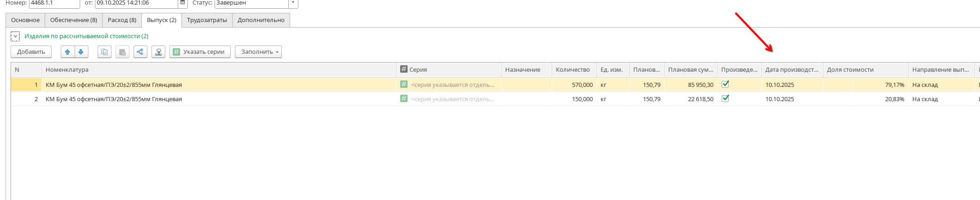The width and height of the screenshot is (980, 200).
Task: Click the Номер input field
Action: click(54, 3)
